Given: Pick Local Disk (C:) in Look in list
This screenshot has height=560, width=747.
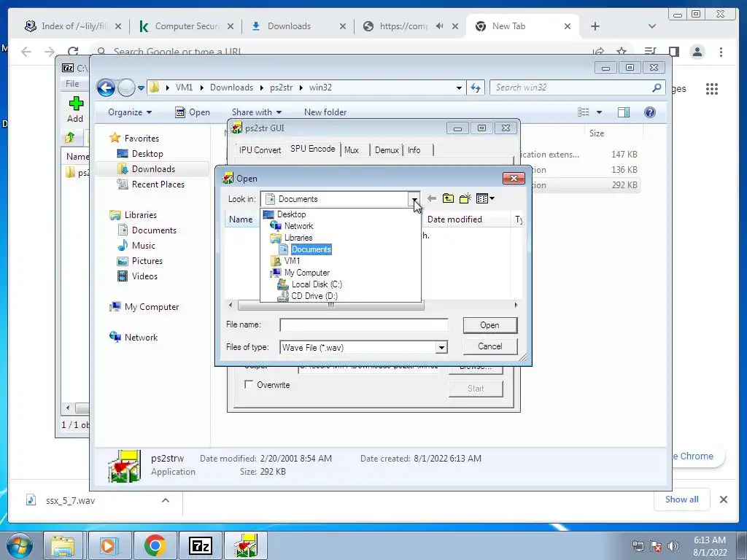Looking at the screenshot, I should coord(317,284).
